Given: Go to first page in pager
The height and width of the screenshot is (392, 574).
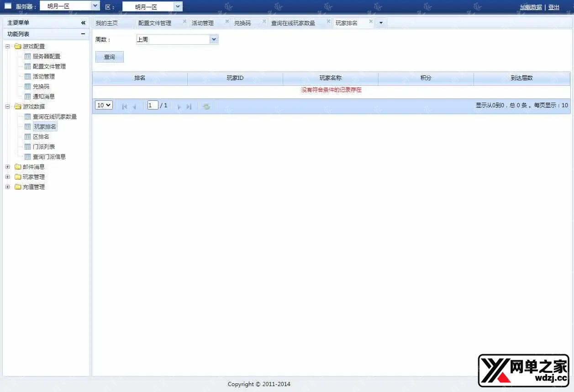Looking at the screenshot, I should coord(125,106).
